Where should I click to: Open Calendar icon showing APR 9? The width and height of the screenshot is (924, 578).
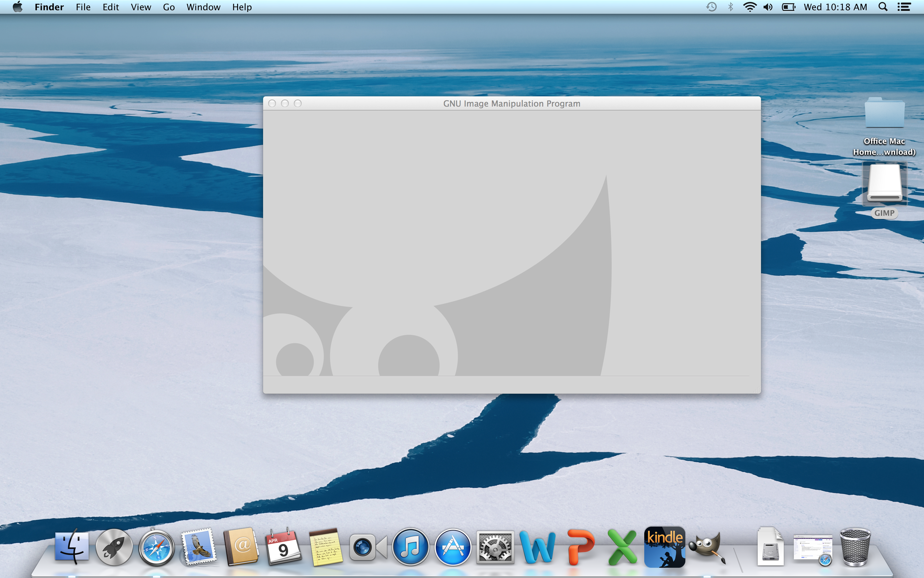(x=283, y=547)
